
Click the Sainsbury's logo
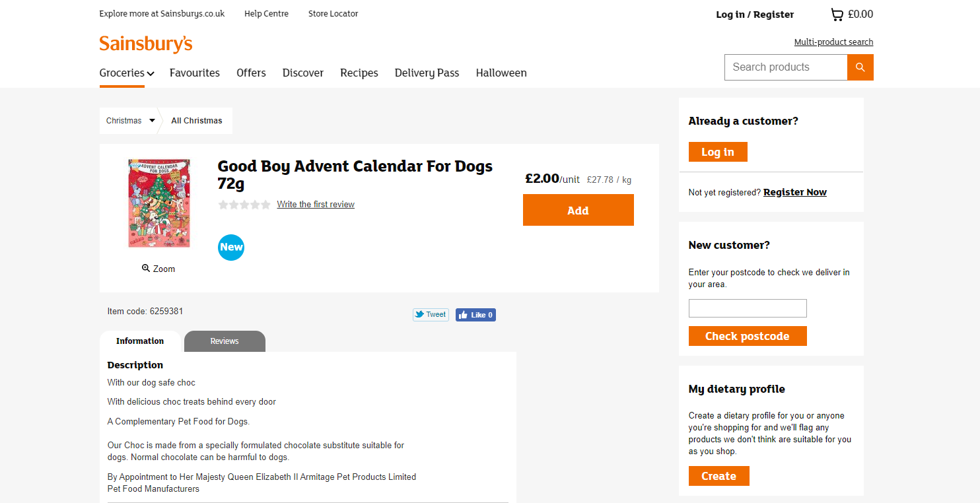(x=145, y=44)
